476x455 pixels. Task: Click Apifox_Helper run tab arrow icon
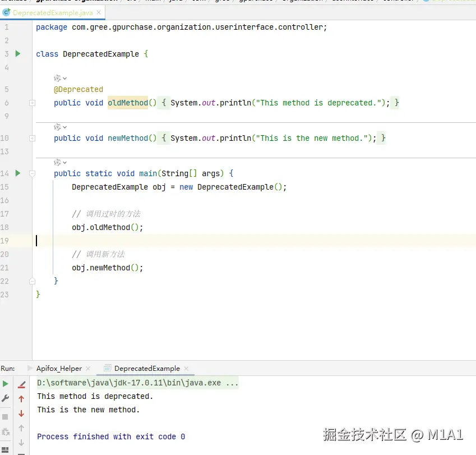click(30, 368)
